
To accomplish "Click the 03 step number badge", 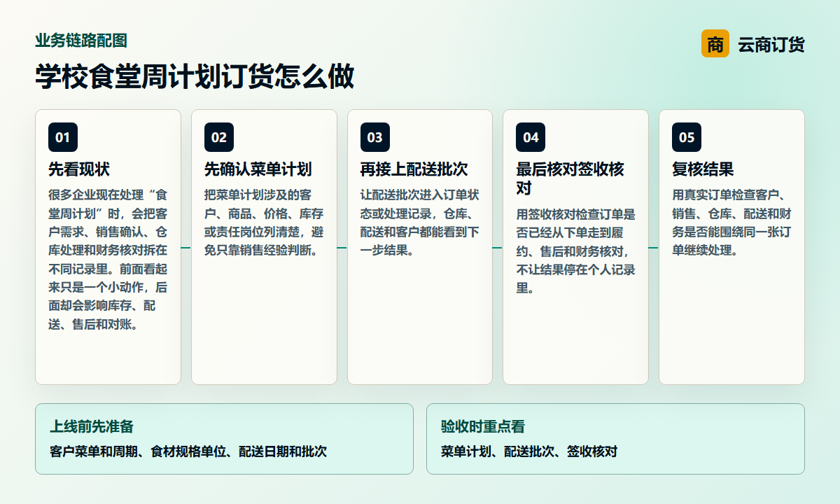I will point(375,137).
